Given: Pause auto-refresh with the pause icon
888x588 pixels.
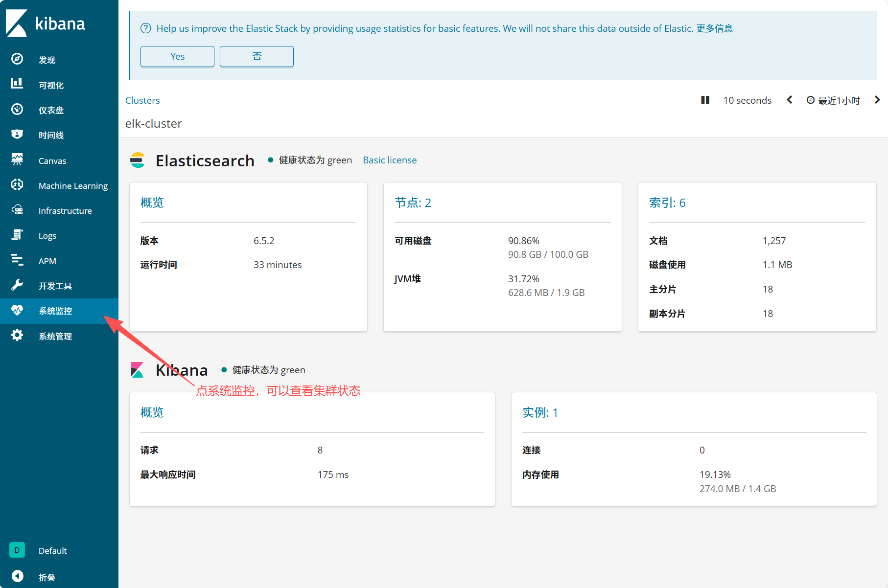Looking at the screenshot, I should pos(705,100).
